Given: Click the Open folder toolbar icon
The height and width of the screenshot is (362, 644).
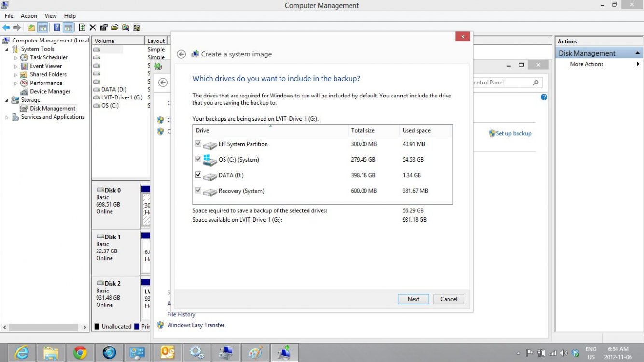Looking at the screenshot, I should tap(114, 28).
